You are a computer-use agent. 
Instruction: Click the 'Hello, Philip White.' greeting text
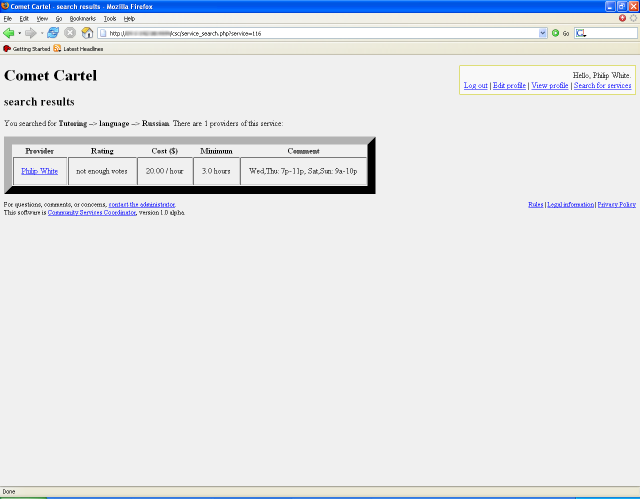[x=602, y=75]
